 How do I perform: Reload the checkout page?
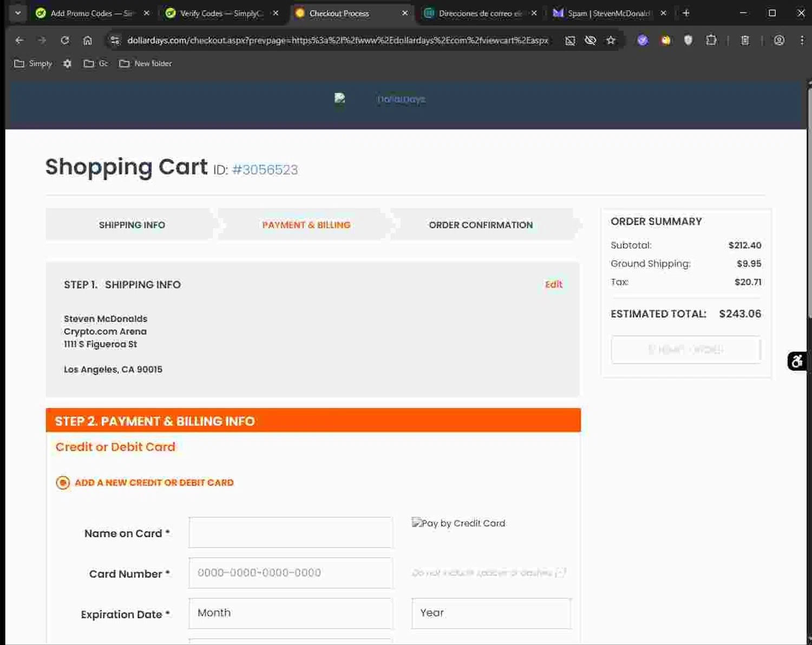pyautogui.click(x=65, y=40)
